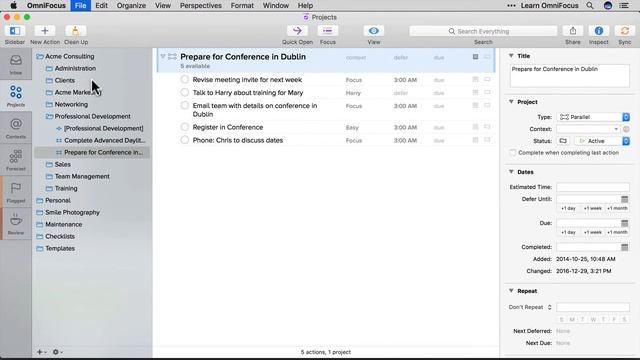Add one week to Defer Until
Screen dimensions: 640x360
tap(593, 208)
